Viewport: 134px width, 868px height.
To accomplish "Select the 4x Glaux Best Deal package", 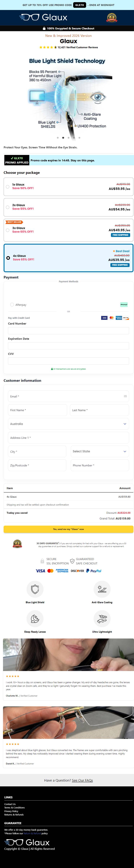I will 68,258.
